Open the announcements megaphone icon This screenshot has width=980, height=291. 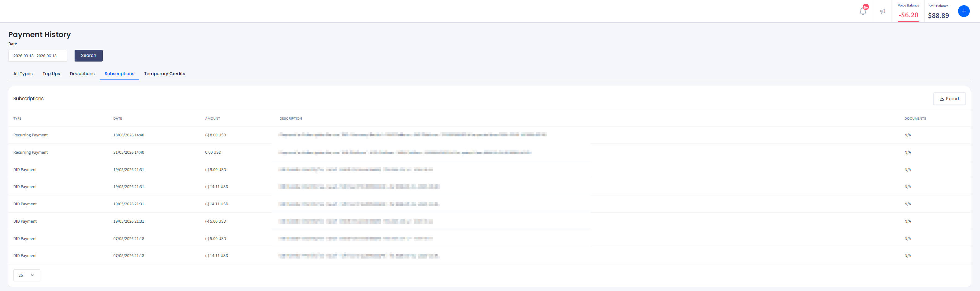point(883,11)
